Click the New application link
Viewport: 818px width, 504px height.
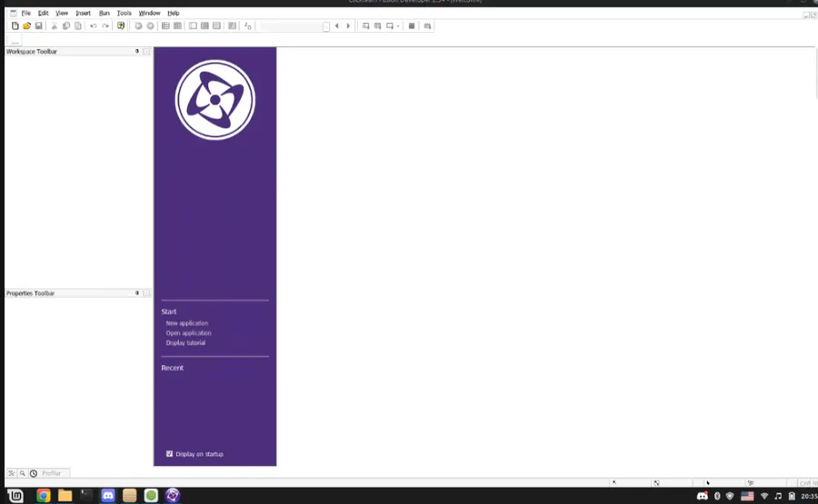[186, 323]
